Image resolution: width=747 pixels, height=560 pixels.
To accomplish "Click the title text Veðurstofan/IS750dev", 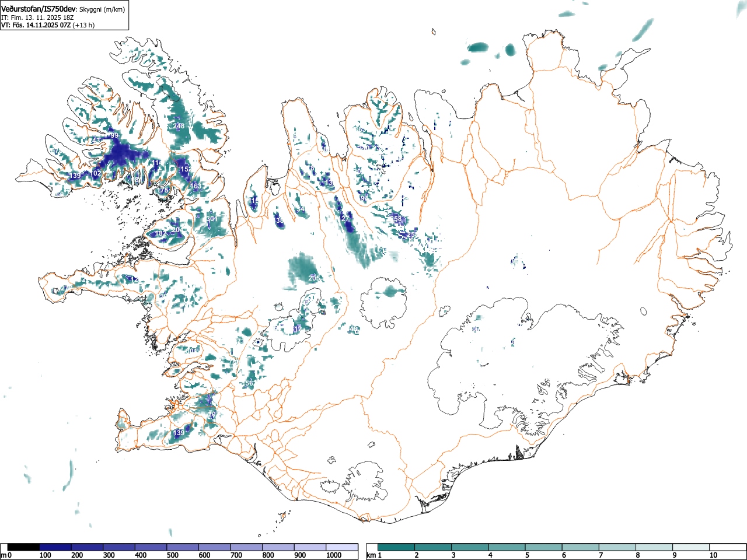I will pos(39,9).
